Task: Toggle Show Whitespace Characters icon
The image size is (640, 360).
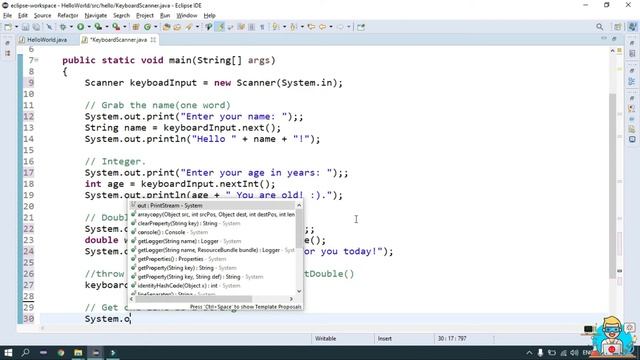Action: coord(262,27)
